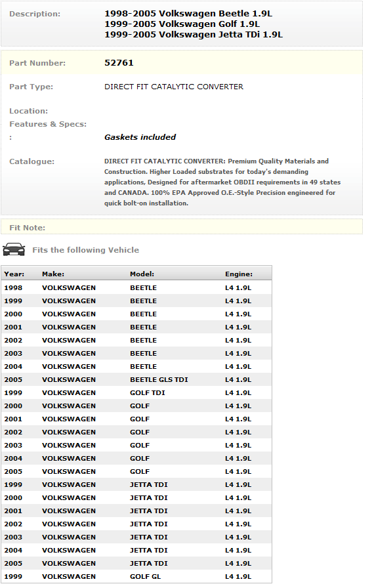The width and height of the screenshot is (374, 588).
Task: Click the Catalogue description paragraph
Action: pos(222,182)
